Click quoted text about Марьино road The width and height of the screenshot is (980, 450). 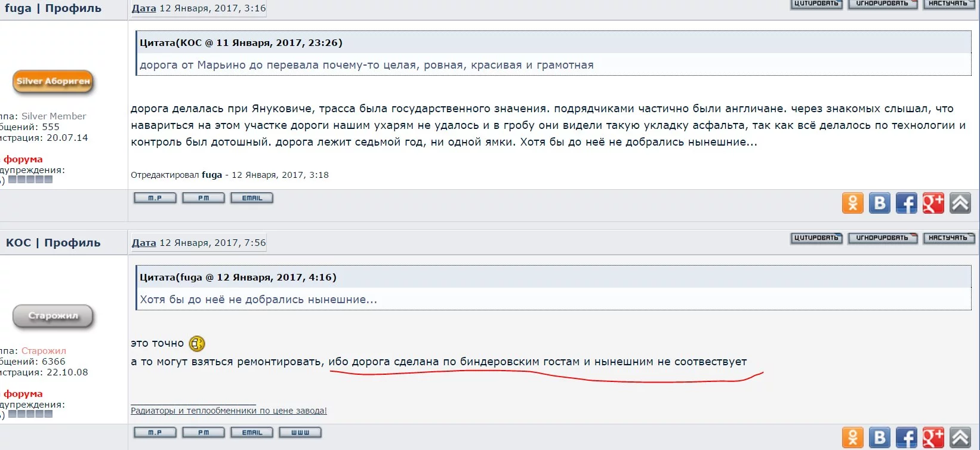pyautogui.click(x=366, y=65)
